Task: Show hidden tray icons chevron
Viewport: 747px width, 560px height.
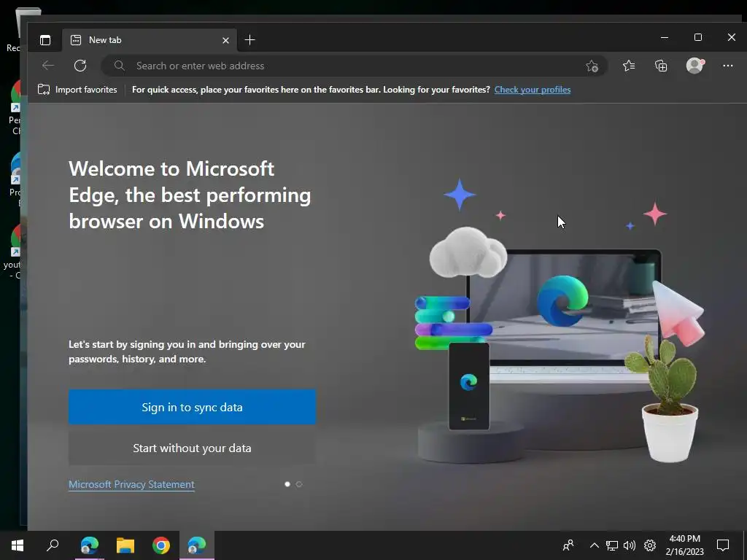Action: (594, 545)
